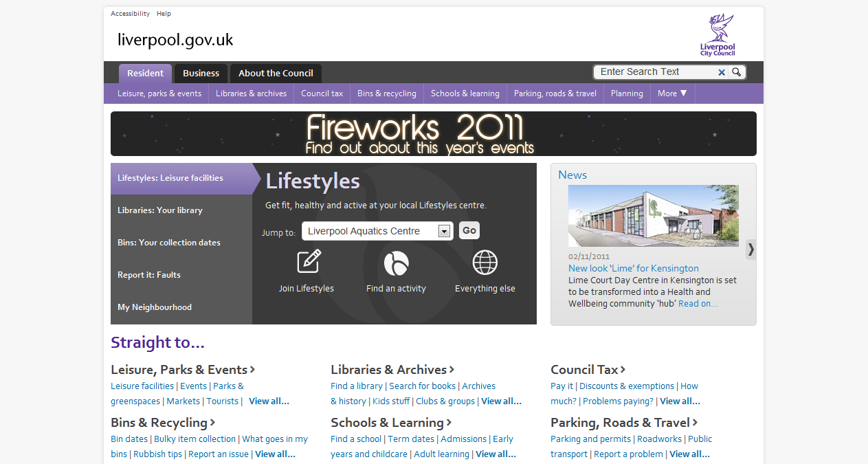Click the Accessibility link at the top

[x=130, y=14]
